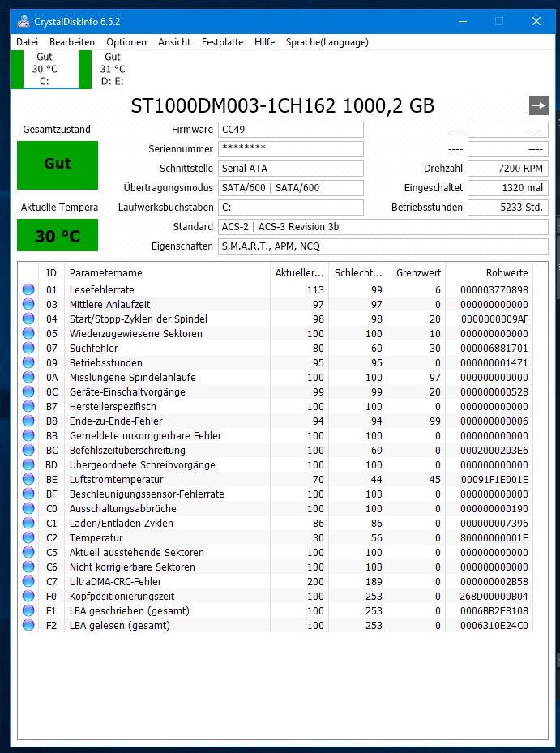Open the Bearbeiten menu

point(72,42)
